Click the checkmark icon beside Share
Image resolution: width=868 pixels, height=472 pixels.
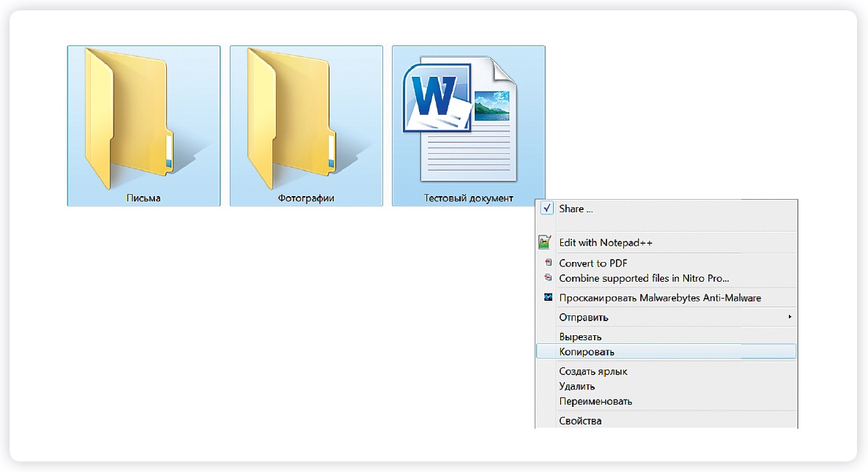coord(546,209)
